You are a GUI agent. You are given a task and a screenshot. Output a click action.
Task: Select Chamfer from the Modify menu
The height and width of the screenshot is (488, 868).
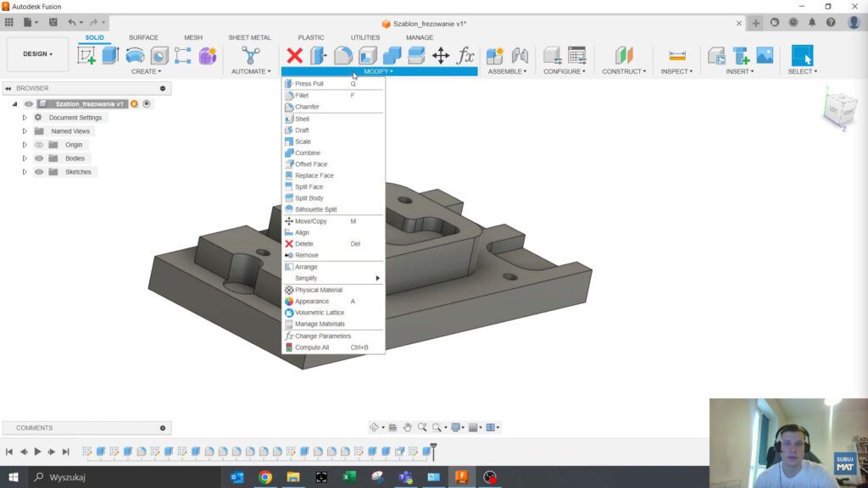point(307,107)
